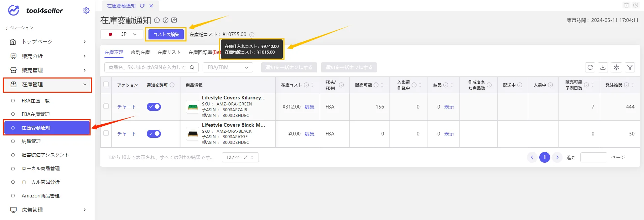Image resolution: width=644 pixels, height=220 pixels.
Task: Click info icon on 在庫コスト column
Action: (306, 85)
